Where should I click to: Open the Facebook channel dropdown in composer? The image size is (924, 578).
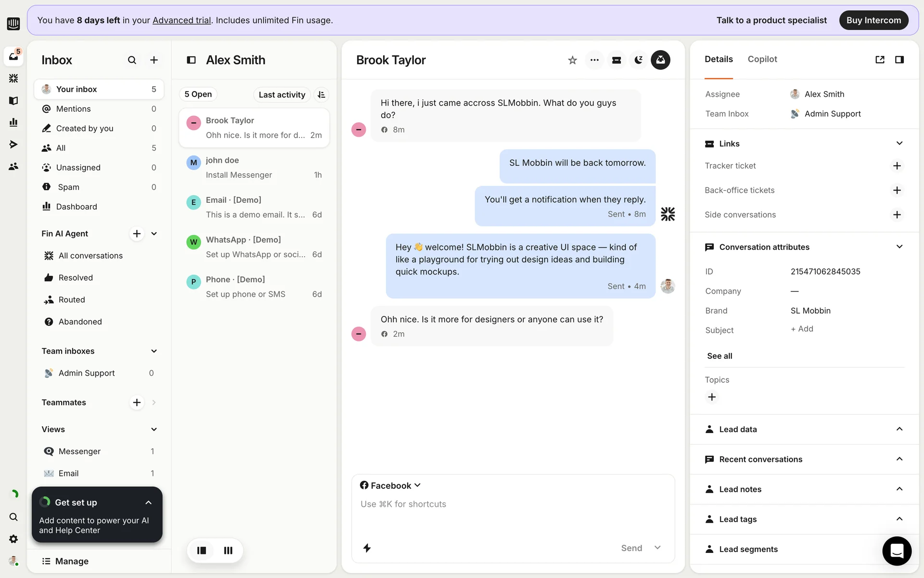pos(390,486)
